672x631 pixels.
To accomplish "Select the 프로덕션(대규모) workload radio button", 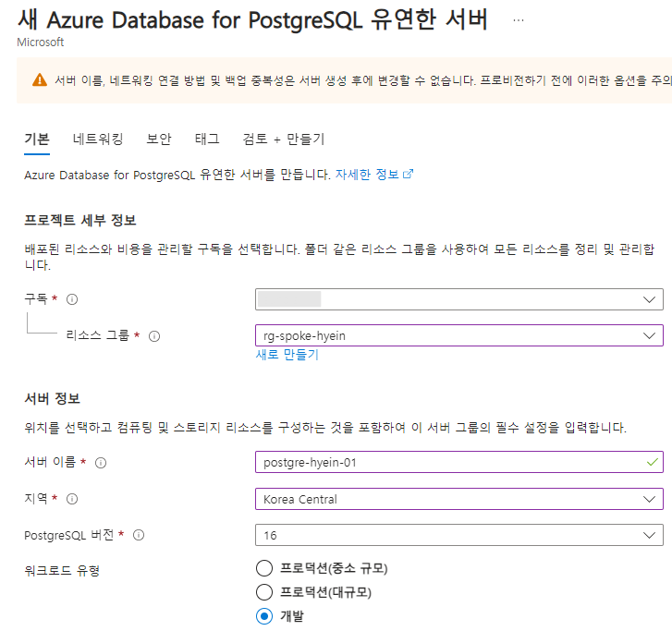I will pyautogui.click(x=264, y=592).
